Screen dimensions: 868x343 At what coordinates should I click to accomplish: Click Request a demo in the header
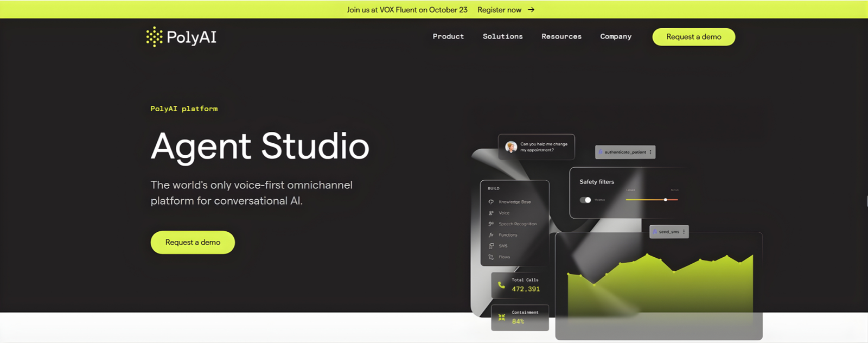pos(693,37)
